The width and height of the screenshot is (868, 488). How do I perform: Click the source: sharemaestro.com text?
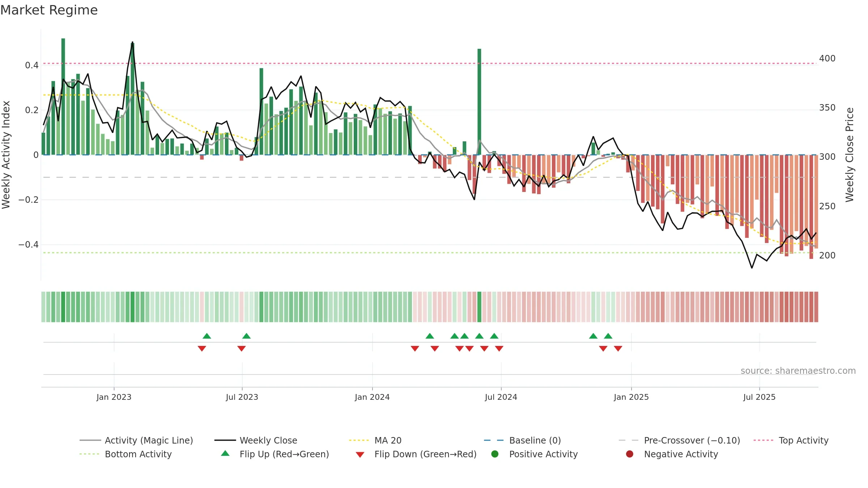pos(798,371)
